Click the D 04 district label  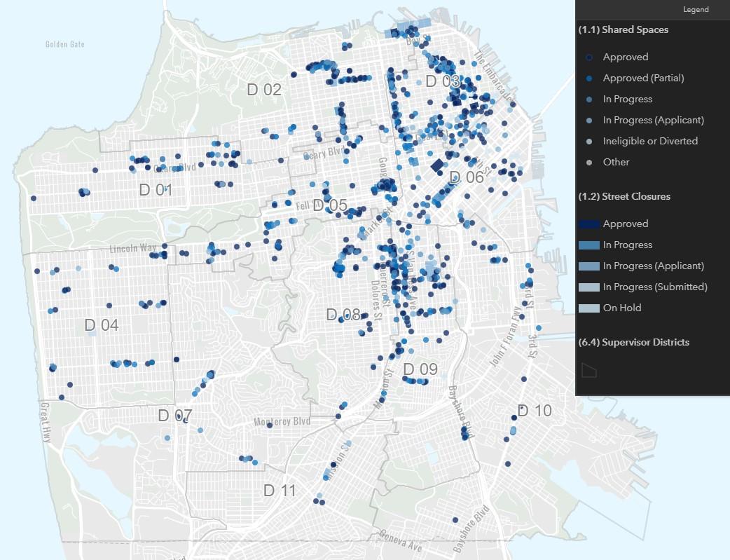point(100,326)
